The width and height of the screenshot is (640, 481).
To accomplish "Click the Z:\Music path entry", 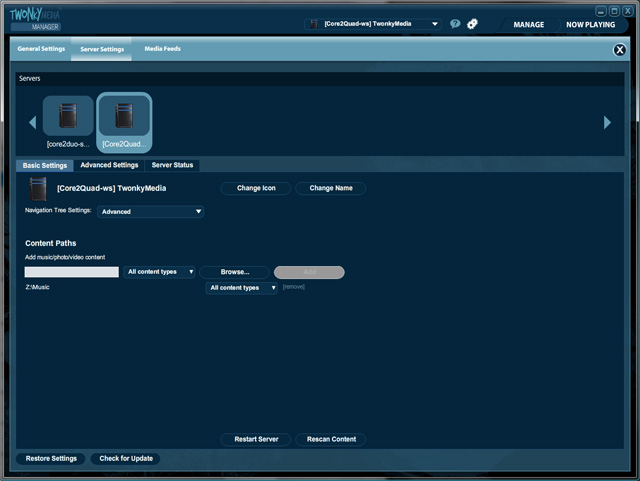I will (x=37, y=287).
